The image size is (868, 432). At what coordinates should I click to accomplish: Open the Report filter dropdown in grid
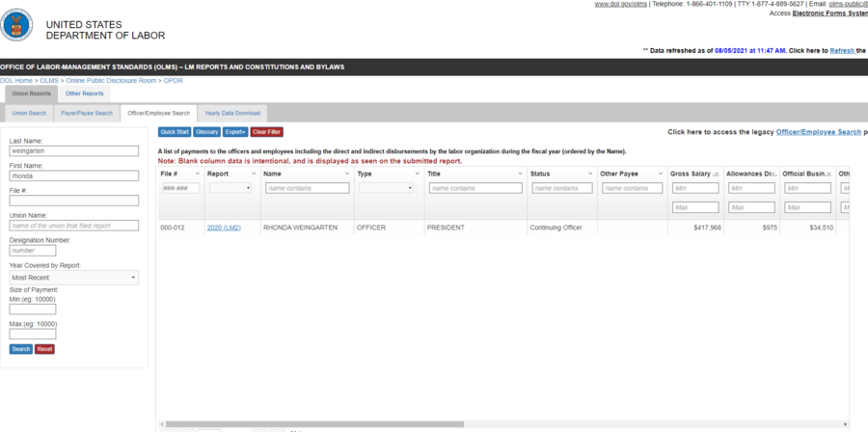[x=231, y=188]
